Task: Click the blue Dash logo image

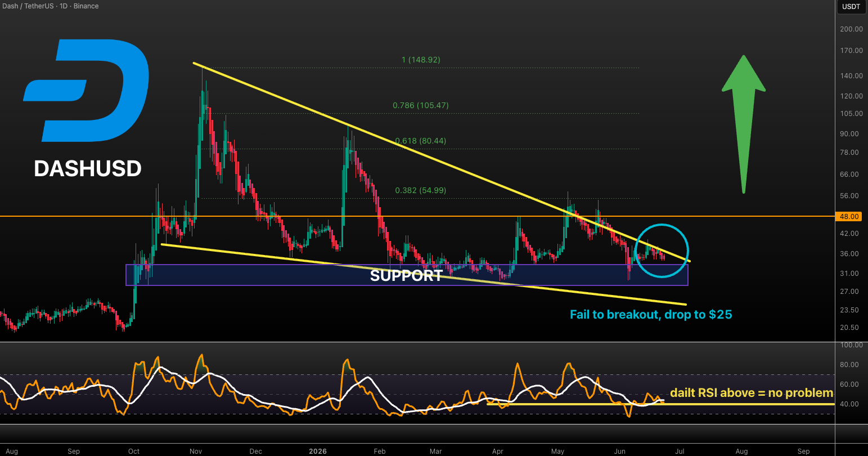Action: 86,90
